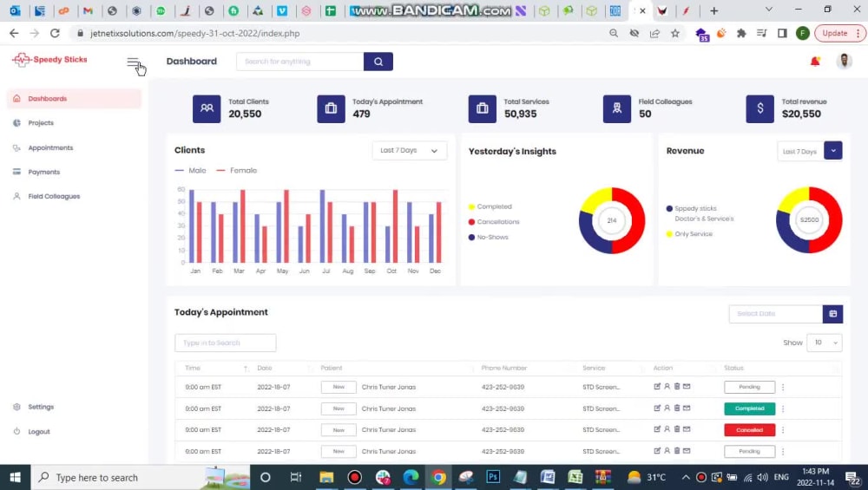
Task: Click the Windows taskbar search box
Action: (x=141, y=477)
